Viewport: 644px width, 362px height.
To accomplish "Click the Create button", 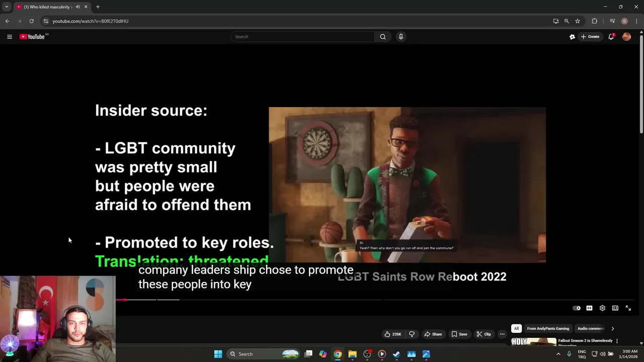I will (x=590, y=37).
